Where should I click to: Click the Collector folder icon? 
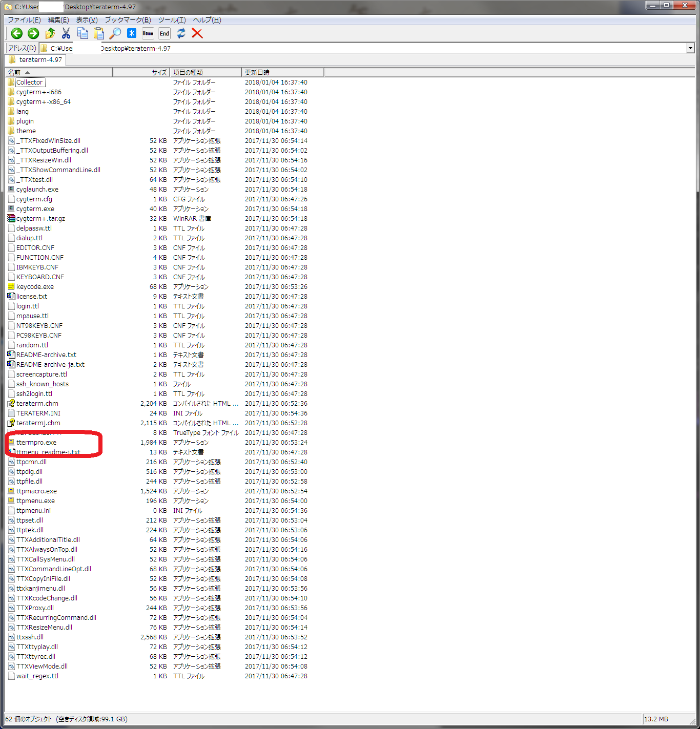[11, 82]
